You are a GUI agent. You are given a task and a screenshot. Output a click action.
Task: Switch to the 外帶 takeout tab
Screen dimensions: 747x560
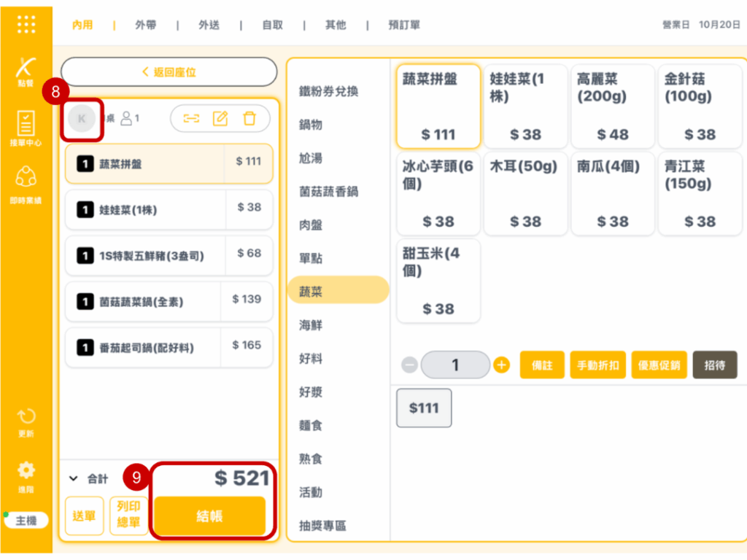(145, 25)
